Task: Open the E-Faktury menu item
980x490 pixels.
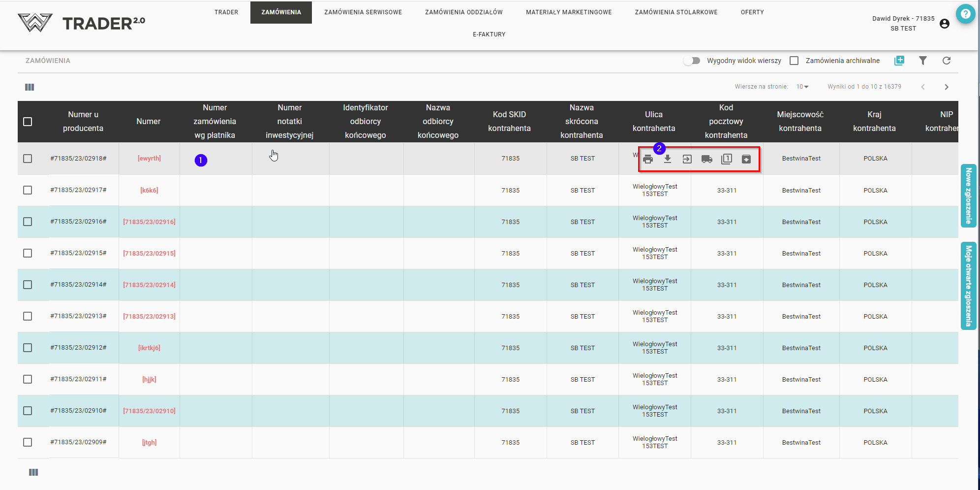Action: point(489,34)
